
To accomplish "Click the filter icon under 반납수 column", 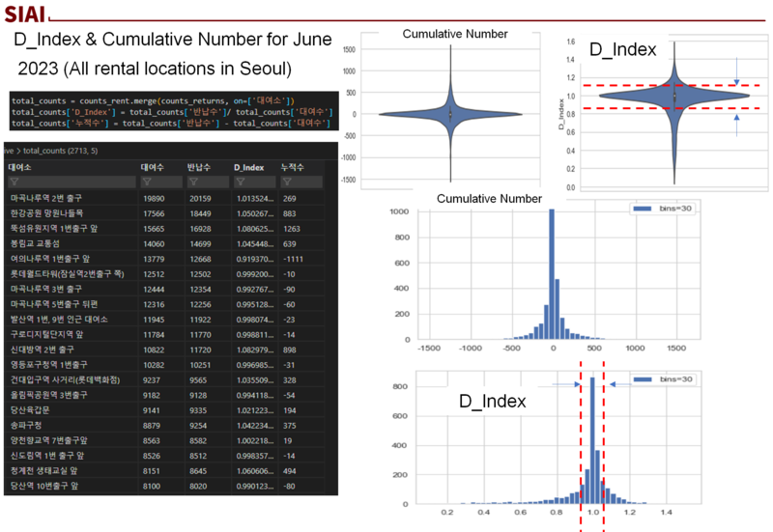I will pos(193,182).
